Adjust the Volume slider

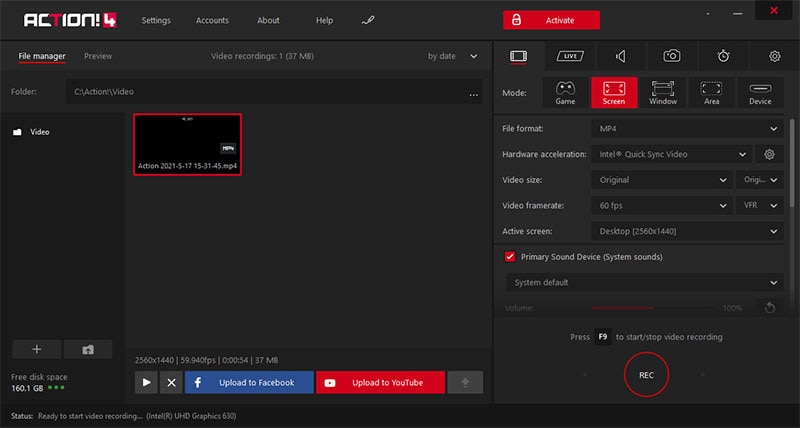click(652, 308)
